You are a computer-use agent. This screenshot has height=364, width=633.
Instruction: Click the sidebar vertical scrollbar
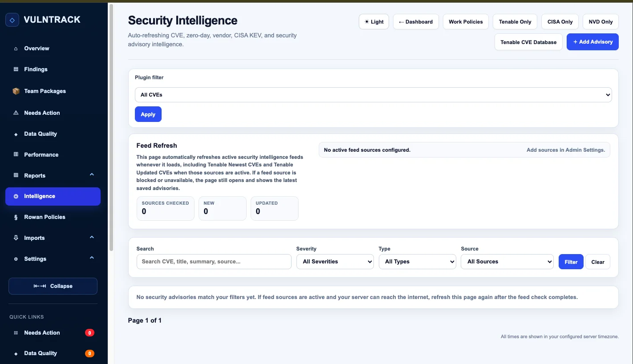coord(111,128)
